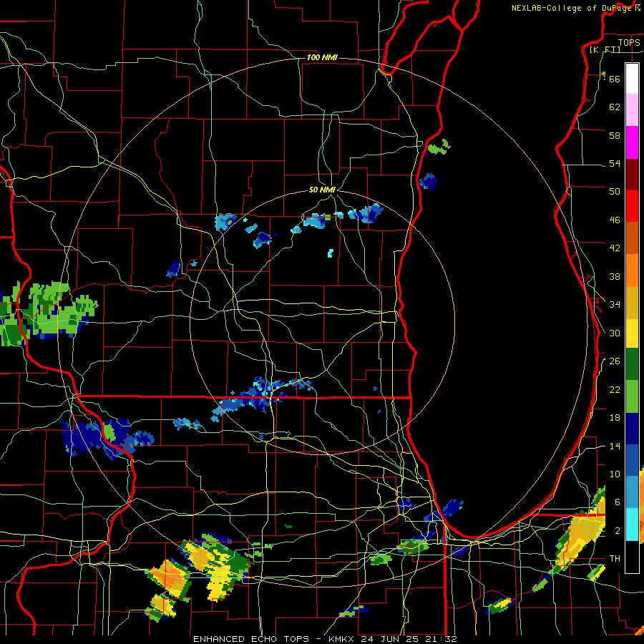Screen dimensions: 644x644
Task: Select the '10' legend value
Action: (615, 474)
